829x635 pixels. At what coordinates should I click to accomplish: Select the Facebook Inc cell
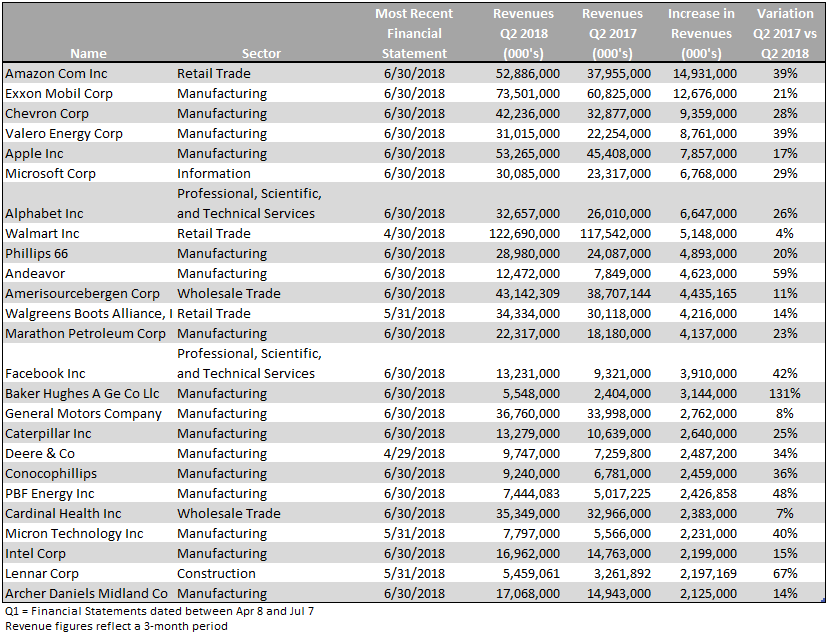[x=45, y=374]
